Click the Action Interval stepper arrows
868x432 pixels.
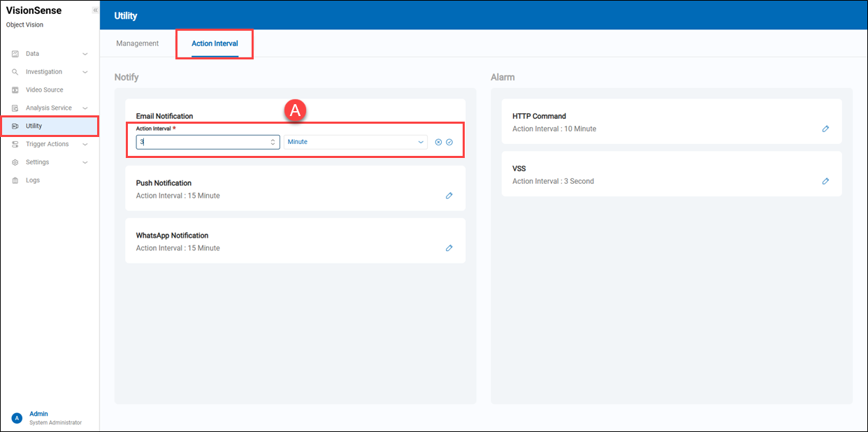tap(273, 142)
